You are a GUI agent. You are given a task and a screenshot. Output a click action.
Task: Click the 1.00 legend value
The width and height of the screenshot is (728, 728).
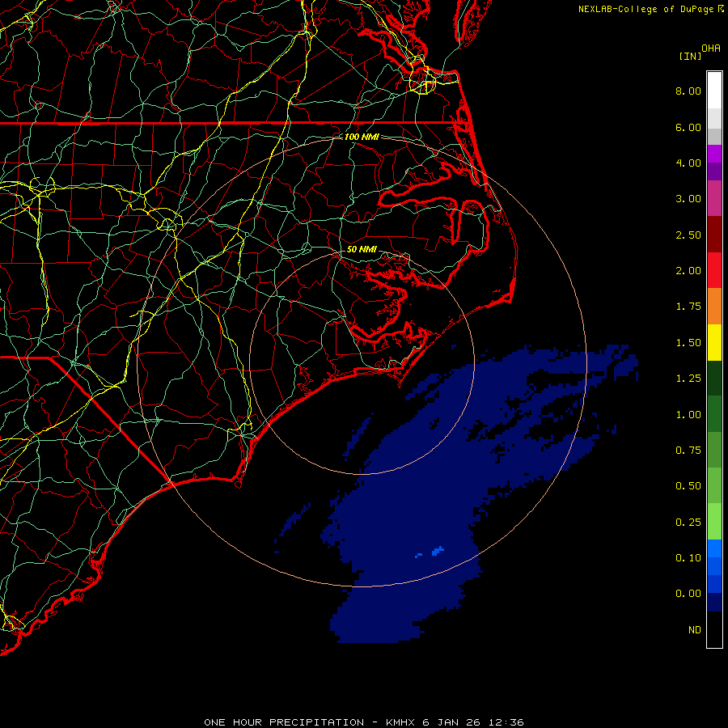pyautogui.click(x=688, y=415)
